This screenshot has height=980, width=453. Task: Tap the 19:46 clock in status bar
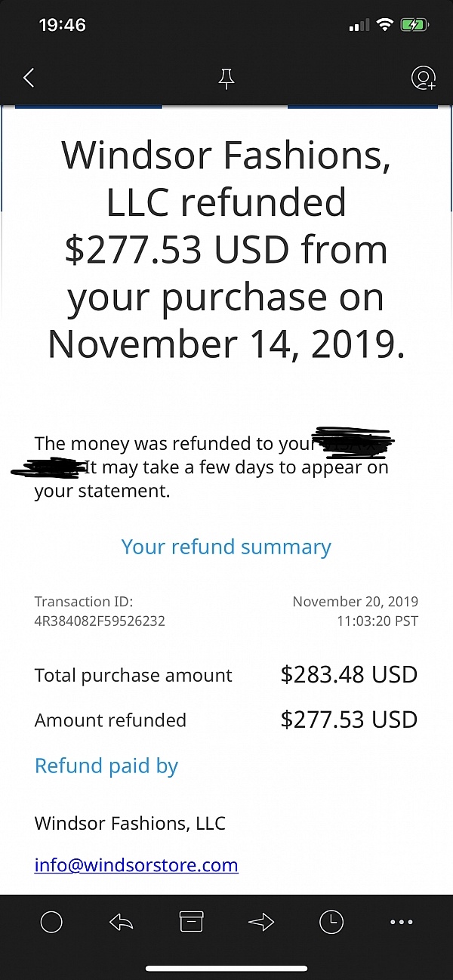click(62, 25)
